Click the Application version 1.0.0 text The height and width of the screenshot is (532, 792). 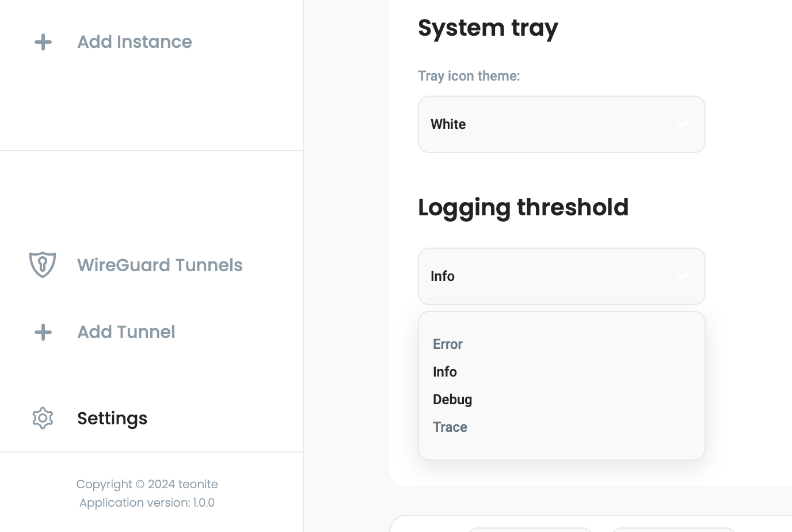pyautogui.click(x=147, y=503)
